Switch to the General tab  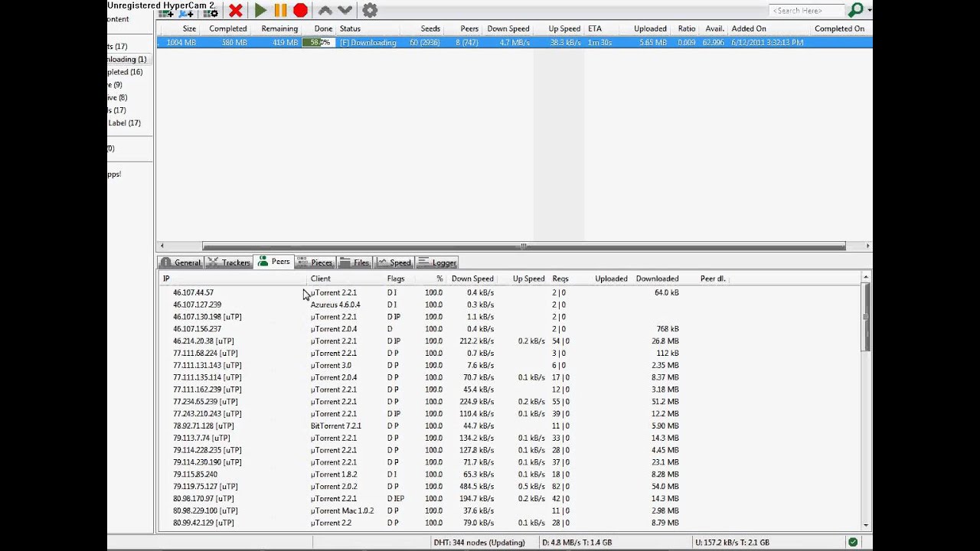coord(181,262)
